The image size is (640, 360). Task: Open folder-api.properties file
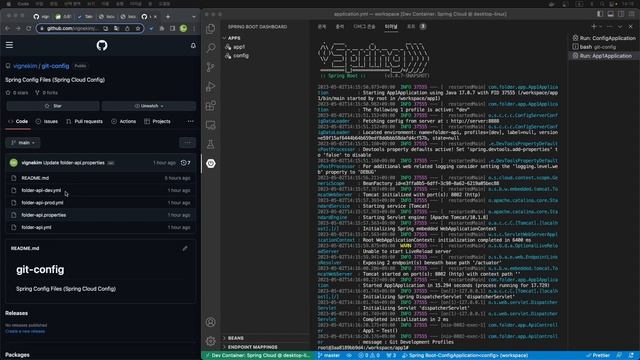pos(44,215)
